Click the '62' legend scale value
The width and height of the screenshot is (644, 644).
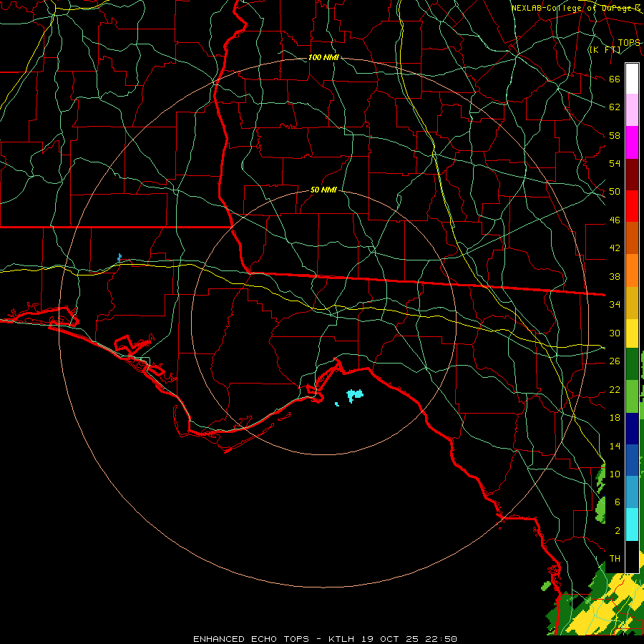[615, 107]
